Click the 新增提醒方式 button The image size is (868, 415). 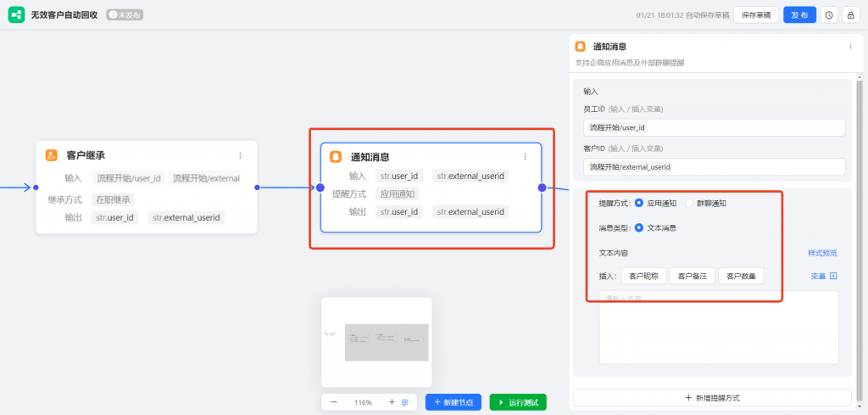coord(712,398)
